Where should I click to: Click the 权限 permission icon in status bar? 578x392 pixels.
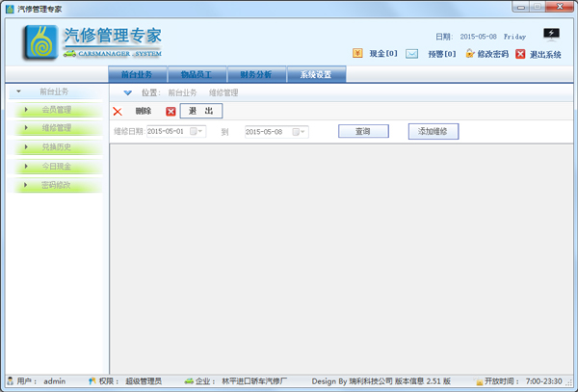(x=92, y=381)
